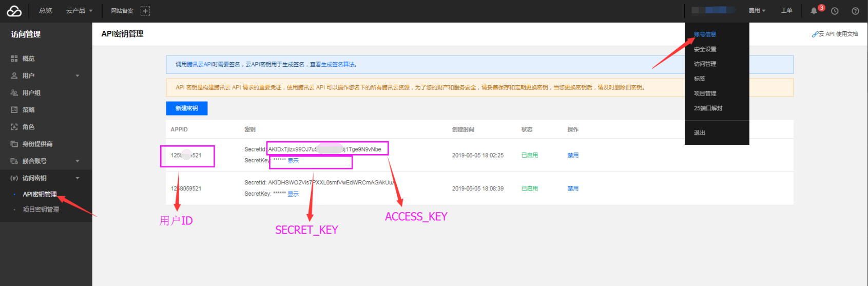Show the first SecretKey via 显示
The width and height of the screenshot is (868, 286).
coord(293,161)
